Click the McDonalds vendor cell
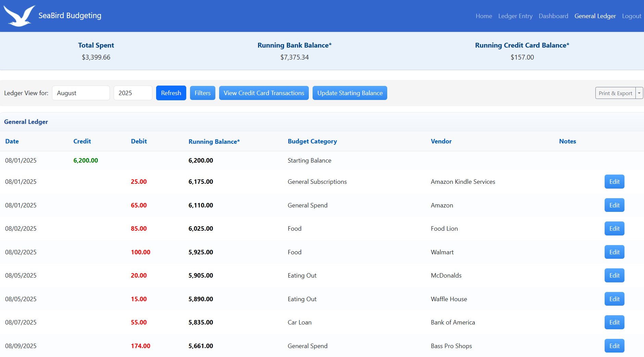Screen dimensions: 644x357 (x=446, y=276)
